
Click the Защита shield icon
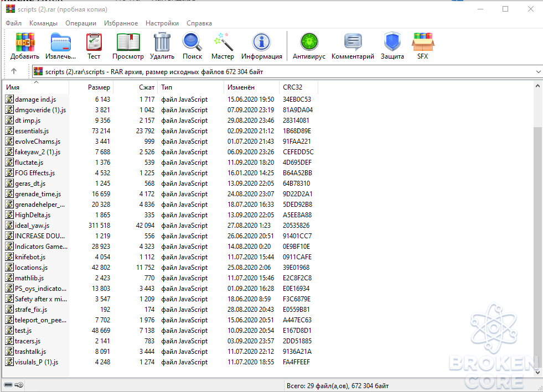coord(392,42)
